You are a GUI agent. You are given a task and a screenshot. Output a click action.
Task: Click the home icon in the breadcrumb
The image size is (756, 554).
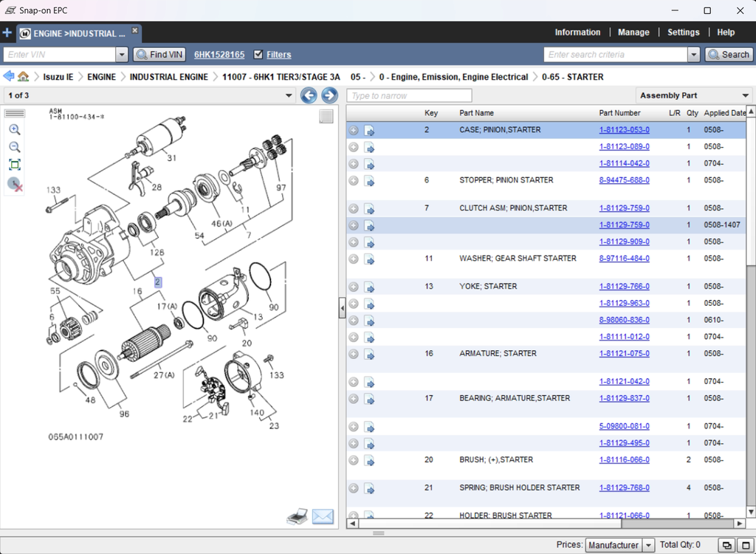click(24, 77)
